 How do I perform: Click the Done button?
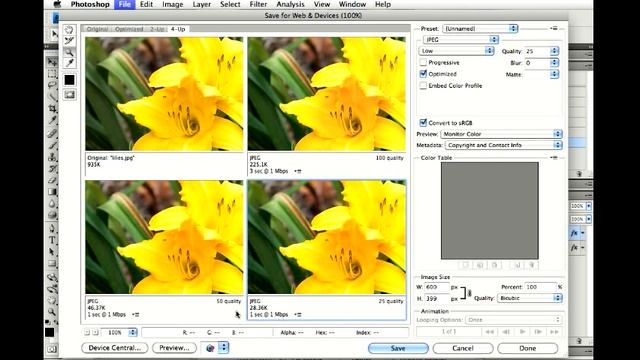(527, 348)
